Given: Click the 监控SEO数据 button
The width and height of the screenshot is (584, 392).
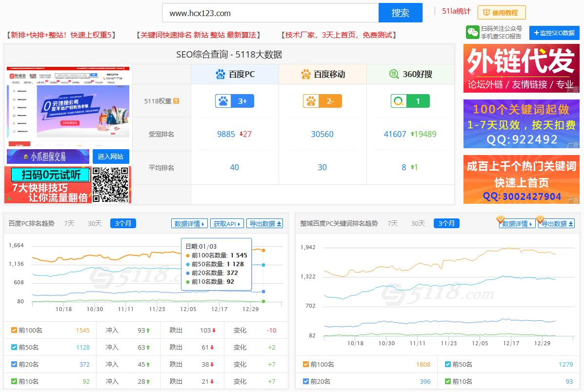Looking at the screenshot, I should click(x=554, y=33).
